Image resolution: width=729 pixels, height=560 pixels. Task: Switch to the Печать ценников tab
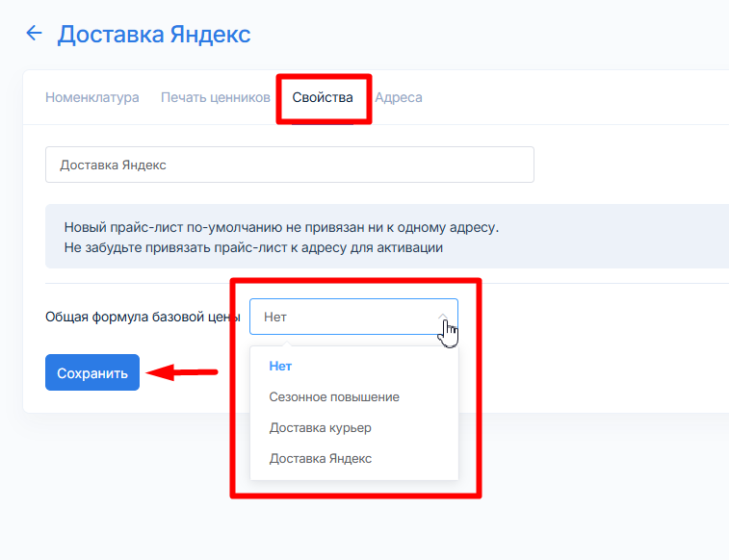[x=216, y=97]
